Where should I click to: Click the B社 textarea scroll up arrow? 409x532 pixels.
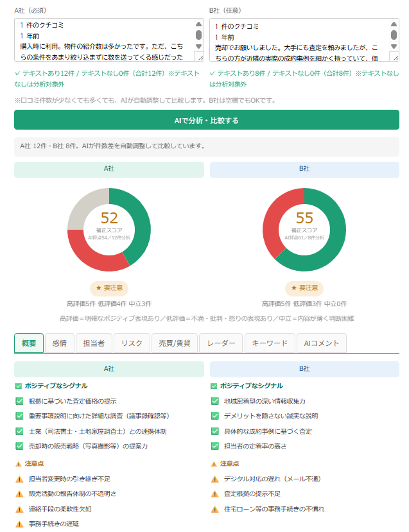click(394, 24)
